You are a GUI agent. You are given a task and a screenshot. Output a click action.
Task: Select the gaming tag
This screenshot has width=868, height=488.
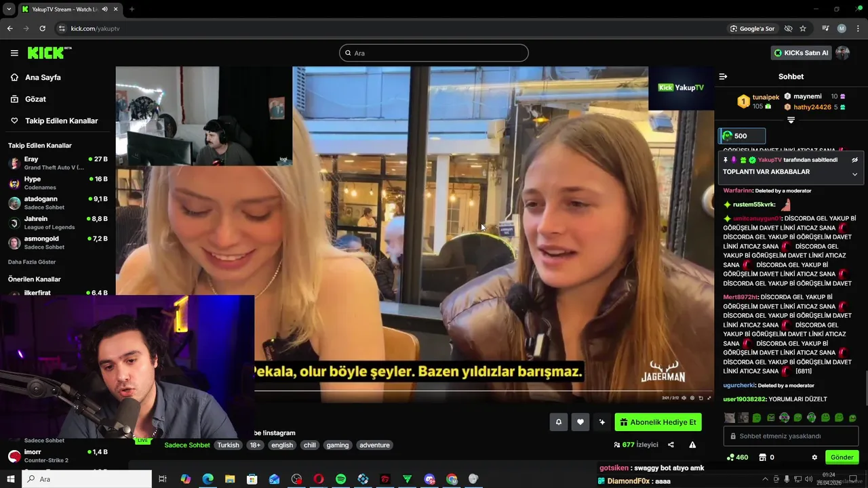tap(337, 445)
